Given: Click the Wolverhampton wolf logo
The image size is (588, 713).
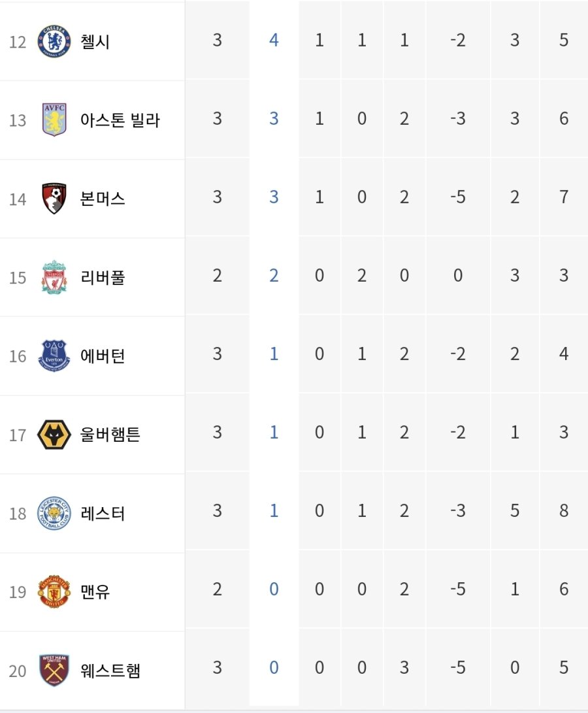Looking at the screenshot, I should click(x=54, y=434).
